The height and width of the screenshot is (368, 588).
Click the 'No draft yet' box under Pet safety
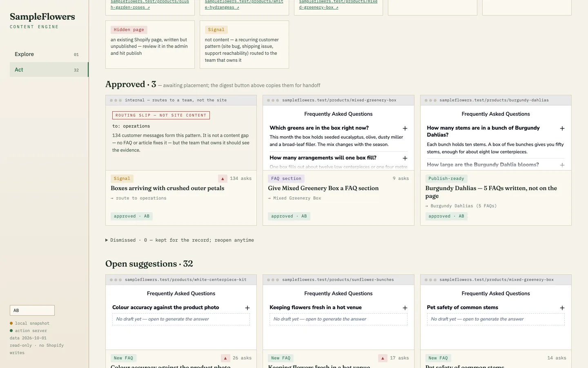[496, 319]
